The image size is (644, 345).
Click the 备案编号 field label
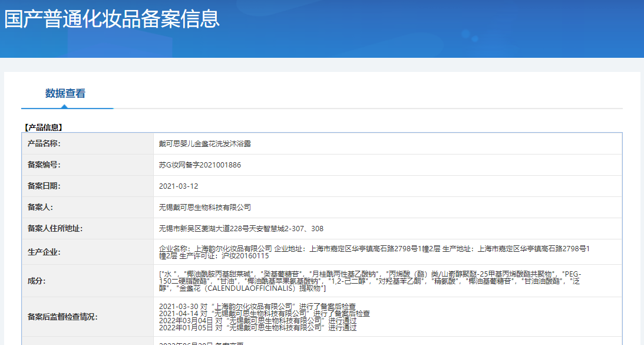[x=44, y=165]
